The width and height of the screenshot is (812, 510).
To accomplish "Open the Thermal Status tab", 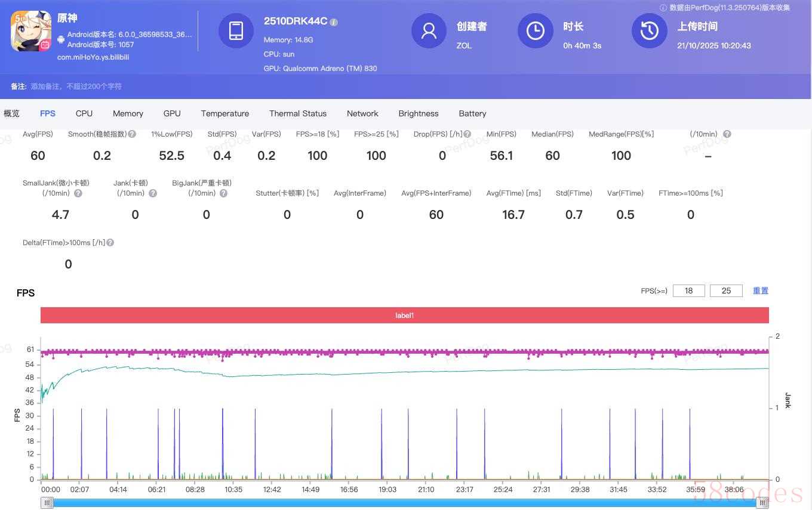I will (297, 113).
